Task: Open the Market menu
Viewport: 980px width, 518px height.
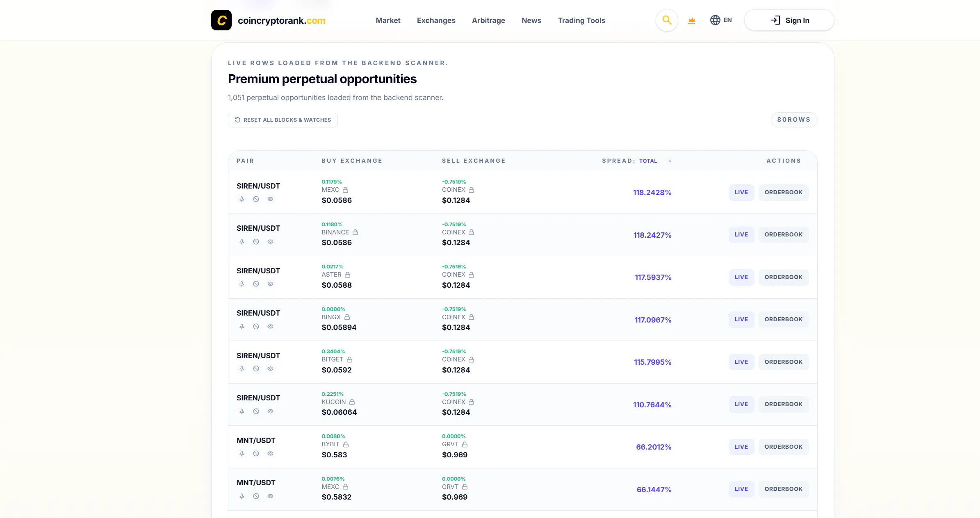Action: 388,20
